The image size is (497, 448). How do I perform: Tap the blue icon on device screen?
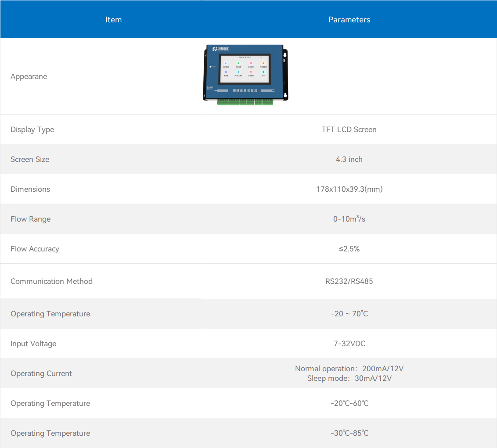(x=226, y=63)
